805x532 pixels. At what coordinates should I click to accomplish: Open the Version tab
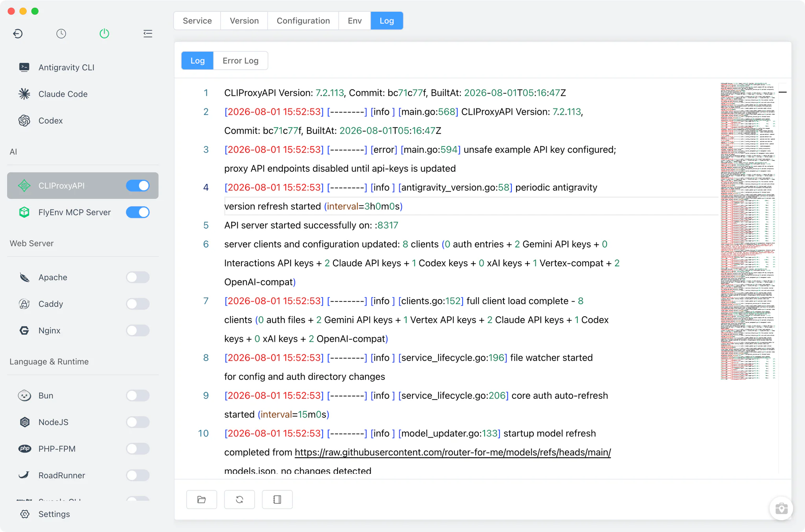tap(244, 21)
